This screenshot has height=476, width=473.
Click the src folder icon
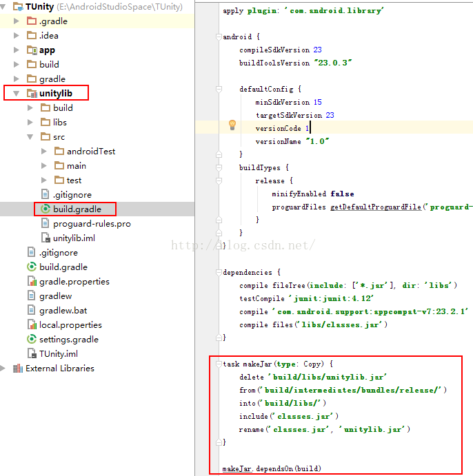[x=46, y=136]
